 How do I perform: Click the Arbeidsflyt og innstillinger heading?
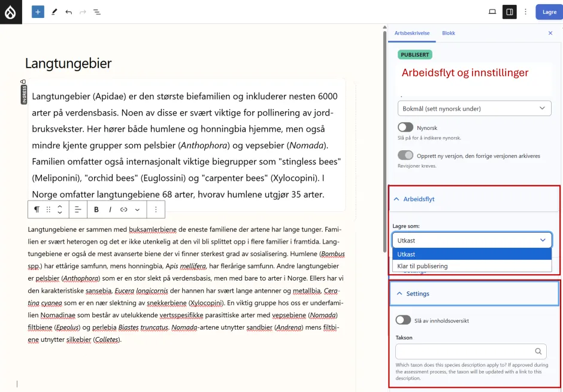coord(465,73)
